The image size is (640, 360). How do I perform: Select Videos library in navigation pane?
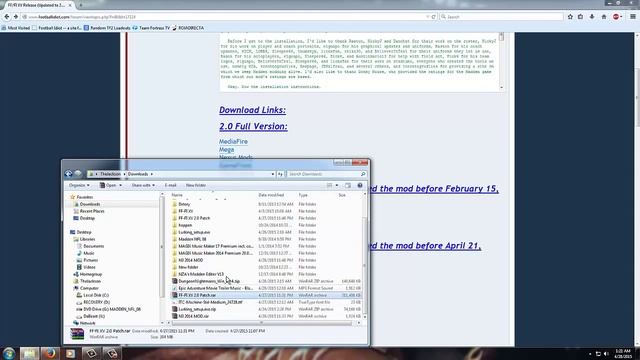point(89,267)
